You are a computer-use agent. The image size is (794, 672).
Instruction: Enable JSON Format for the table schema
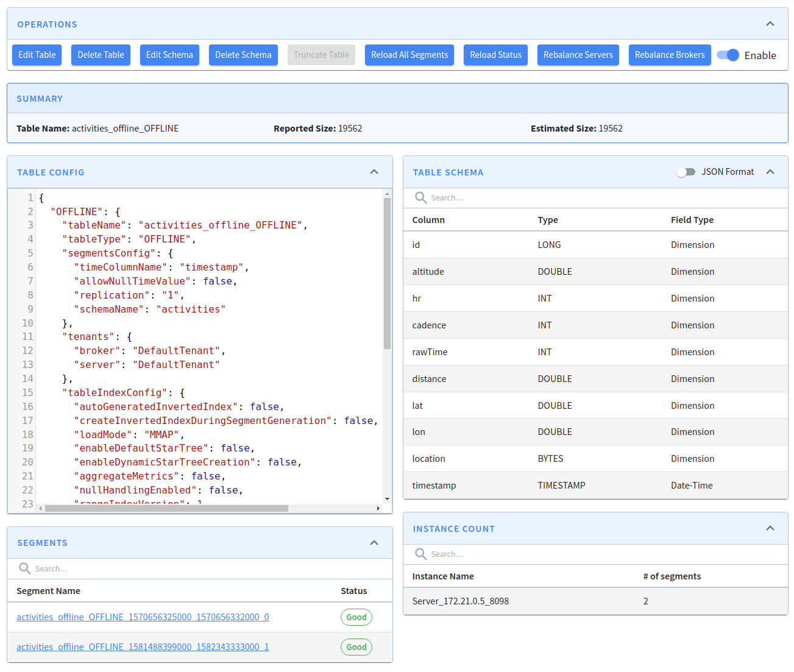(686, 172)
